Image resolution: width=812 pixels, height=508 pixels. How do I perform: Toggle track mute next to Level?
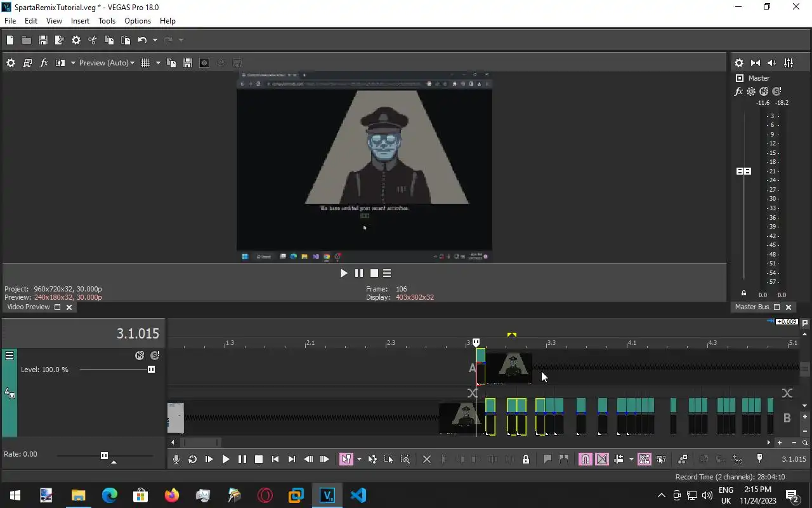[140, 356]
